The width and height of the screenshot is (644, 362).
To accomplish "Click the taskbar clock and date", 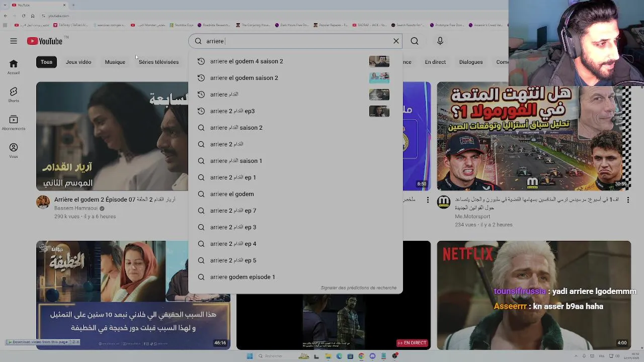I will pos(632,356).
